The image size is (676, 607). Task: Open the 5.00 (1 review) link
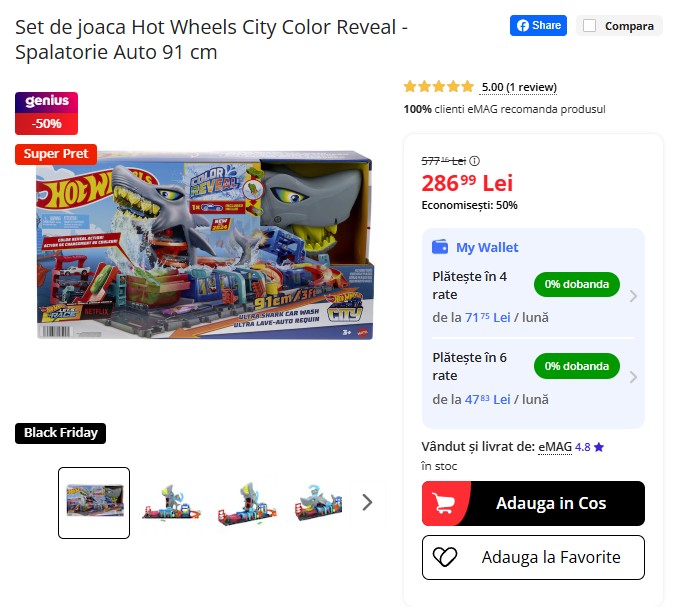519,87
